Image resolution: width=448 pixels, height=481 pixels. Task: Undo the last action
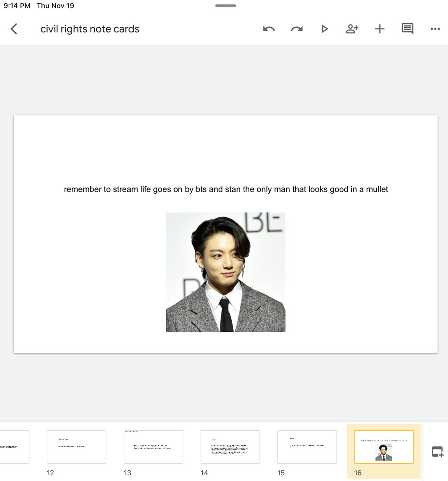tap(269, 29)
